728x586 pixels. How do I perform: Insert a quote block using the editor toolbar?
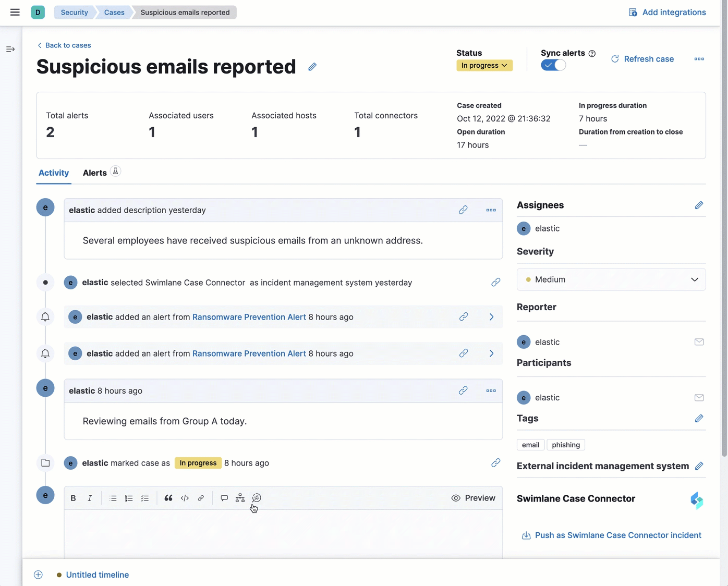(x=168, y=498)
